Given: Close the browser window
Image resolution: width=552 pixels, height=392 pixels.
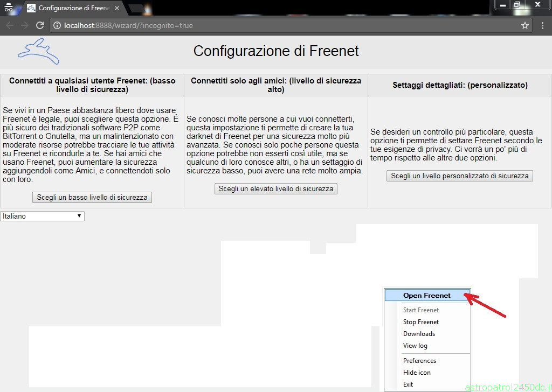Looking at the screenshot, I should [x=537, y=5].
